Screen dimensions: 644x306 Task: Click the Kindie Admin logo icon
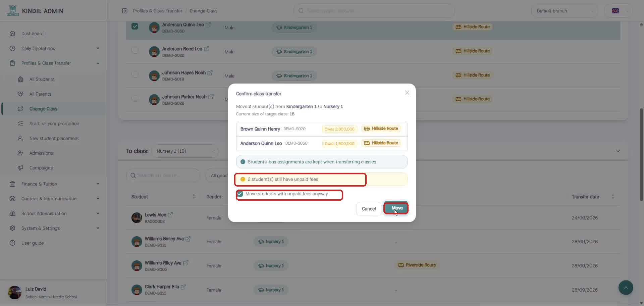pyautogui.click(x=12, y=11)
